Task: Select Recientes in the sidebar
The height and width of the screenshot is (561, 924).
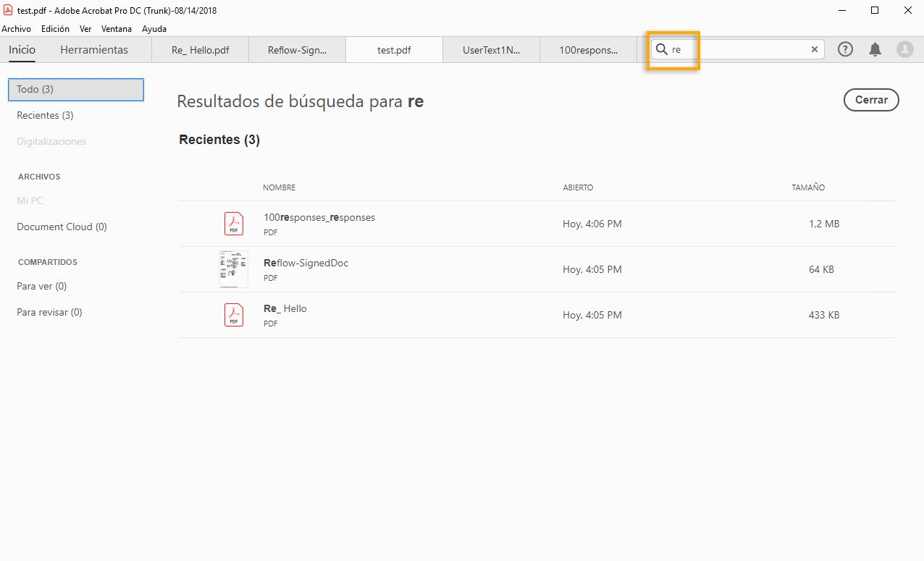Action: pos(44,115)
